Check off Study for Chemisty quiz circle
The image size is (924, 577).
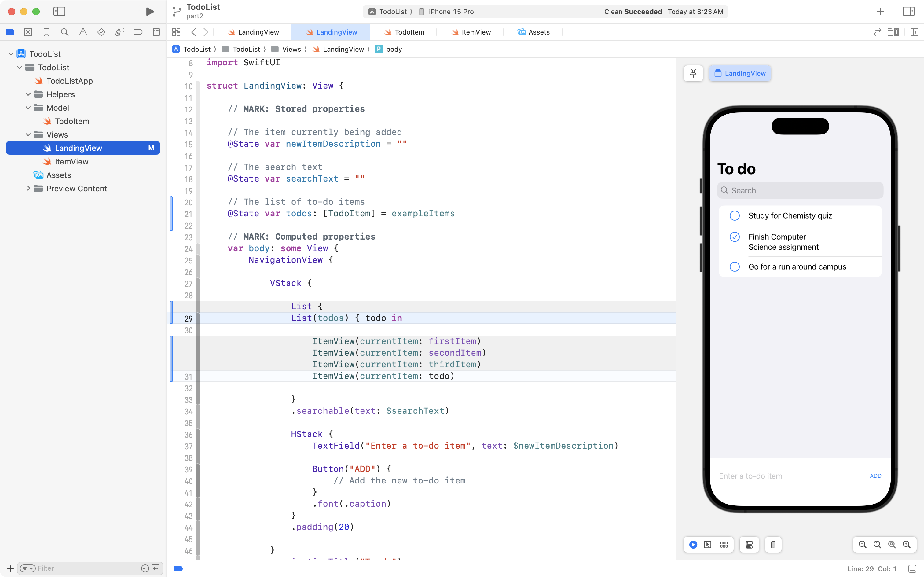[734, 216]
